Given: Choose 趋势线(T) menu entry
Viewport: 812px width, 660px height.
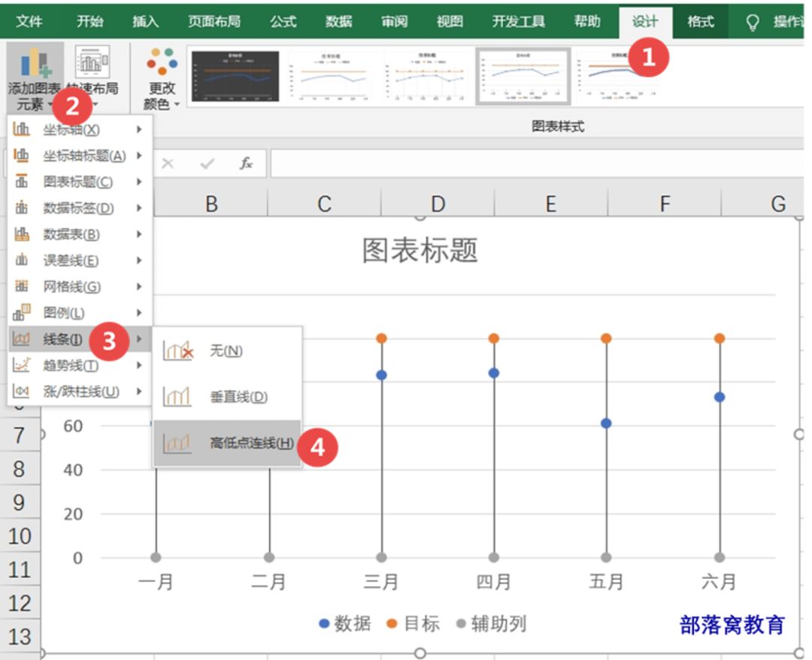Looking at the screenshot, I should 80,365.
